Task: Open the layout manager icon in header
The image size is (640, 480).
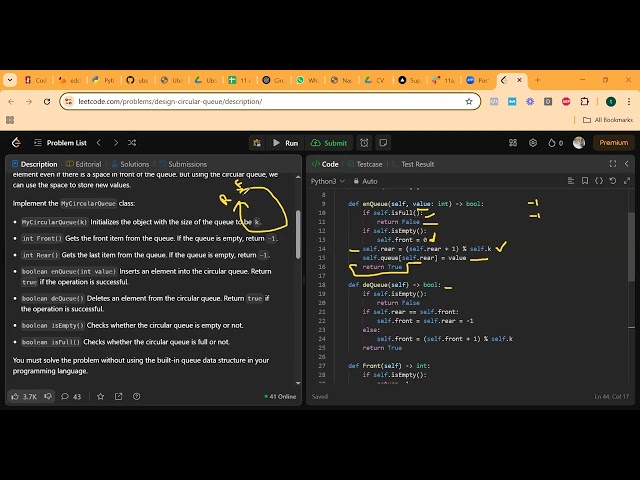Action: (x=513, y=142)
